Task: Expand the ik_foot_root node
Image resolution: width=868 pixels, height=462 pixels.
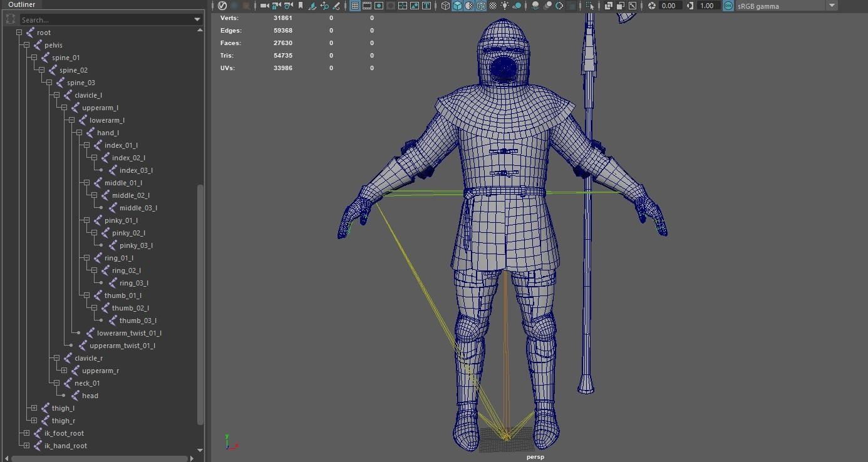Action: pyautogui.click(x=26, y=433)
